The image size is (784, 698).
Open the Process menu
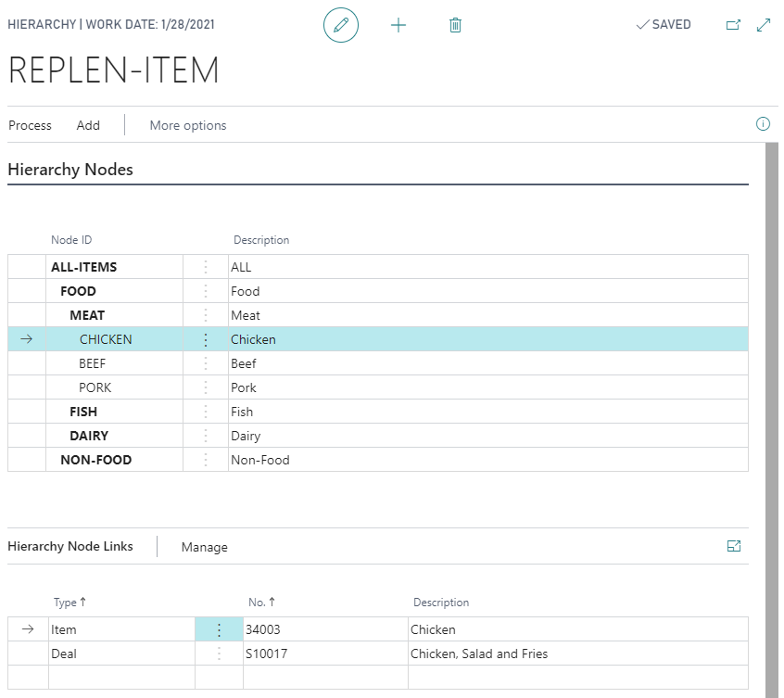[31, 125]
